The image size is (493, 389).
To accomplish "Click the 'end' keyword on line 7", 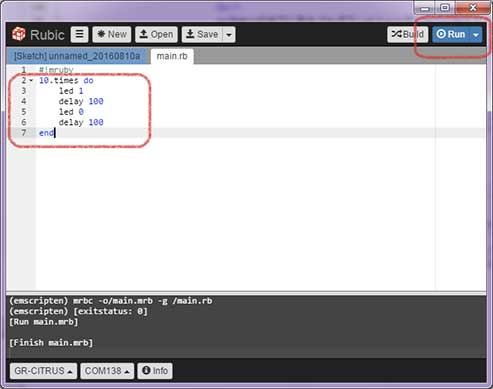I will tap(46, 133).
